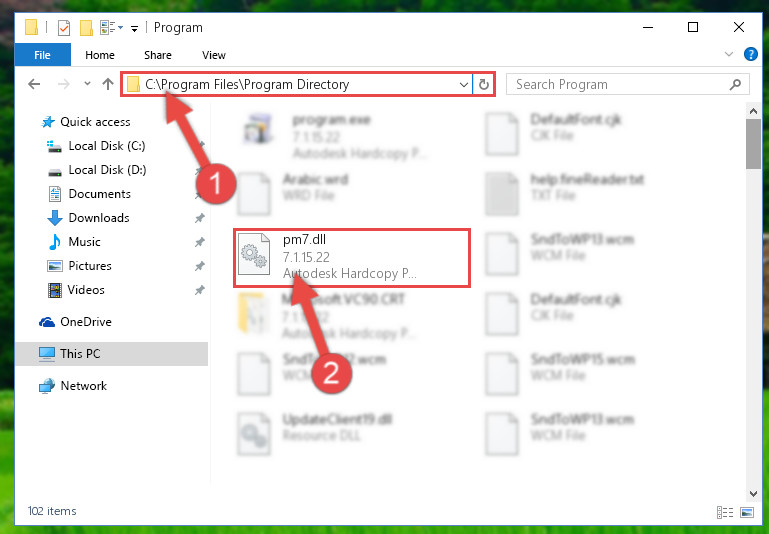The width and height of the screenshot is (769, 534).
Task: Open the Explorer help icon
Action: coord(750,54)
